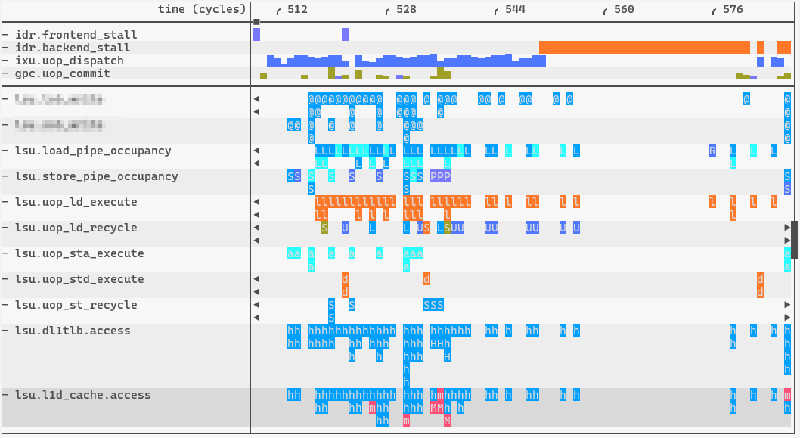
Task: Collapse the lsu.uop_ld_execute row
Action: coord(5,202)
